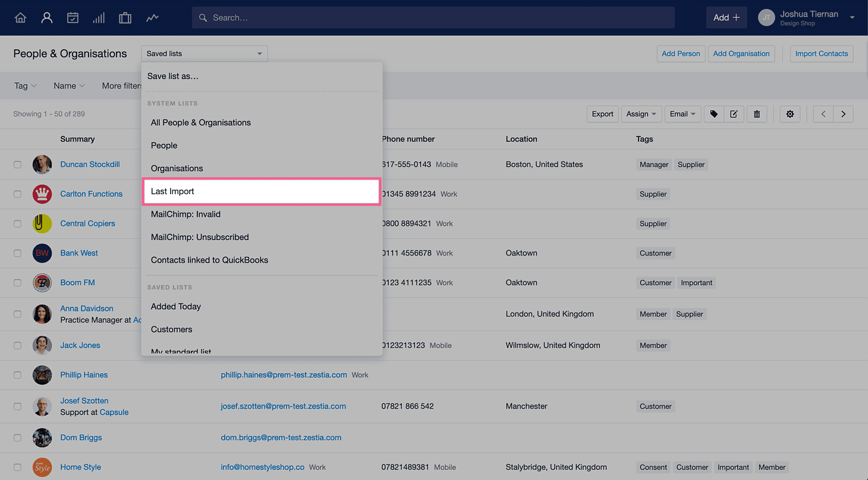The image size is (868, 480).
Task: Open the Duncan Stockdill contact link
Action: pos(90,165)
